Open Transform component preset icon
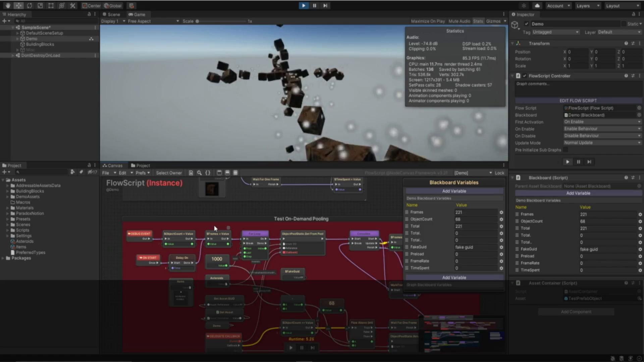 click(633, 43)
